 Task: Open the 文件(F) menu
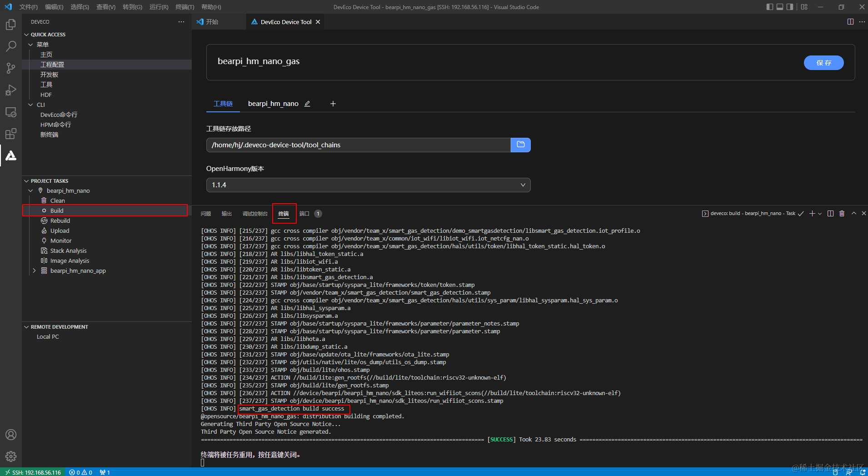click(x=29, y=7)
